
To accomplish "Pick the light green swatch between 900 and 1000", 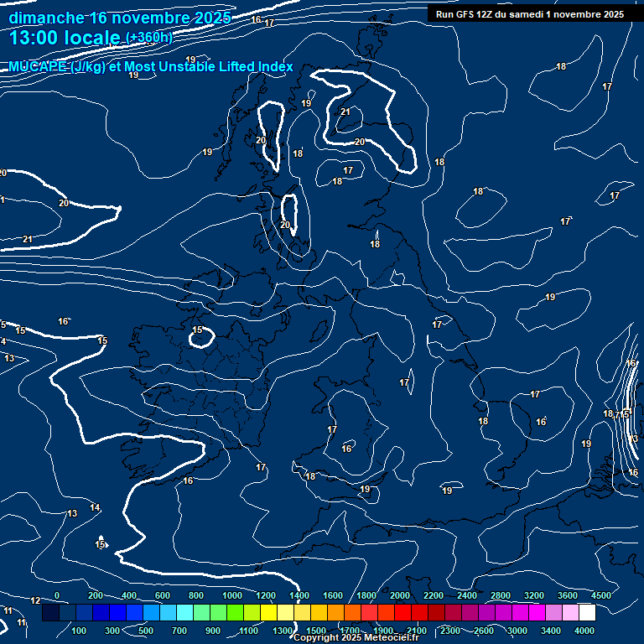I will point(219,612).
